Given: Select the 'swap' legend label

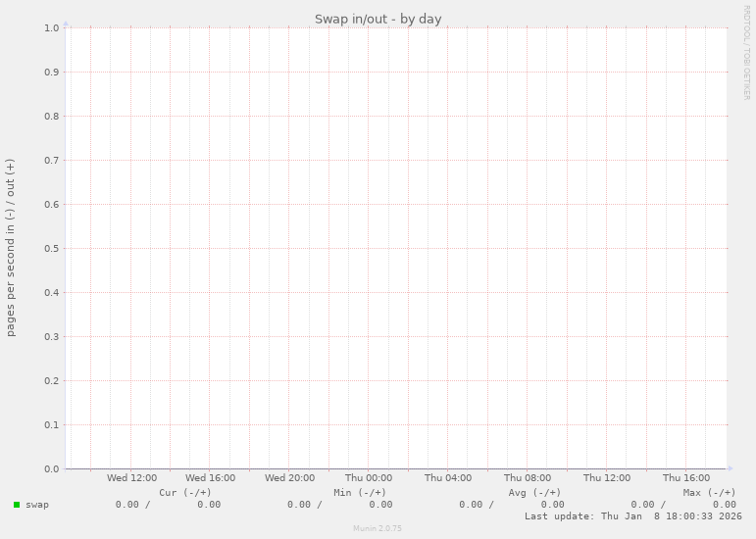Looking at the screenshot, I should click(x=37, y=505).
